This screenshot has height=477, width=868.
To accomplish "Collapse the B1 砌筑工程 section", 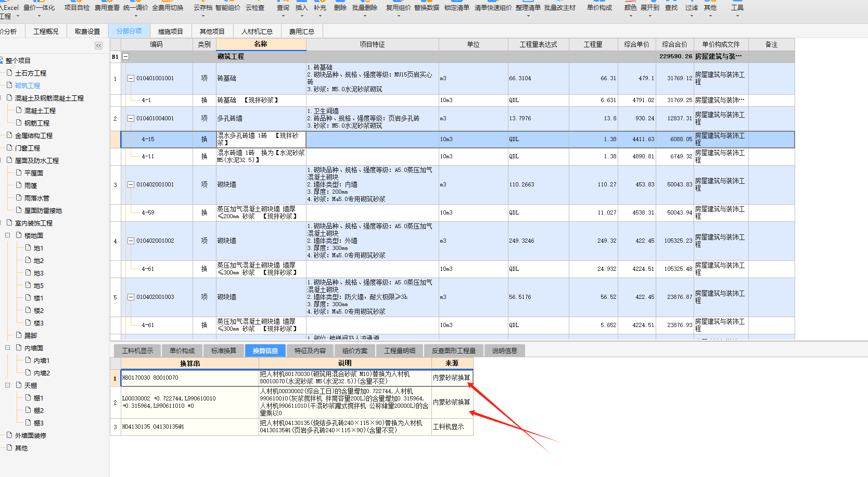I will (x=126, y=56).
